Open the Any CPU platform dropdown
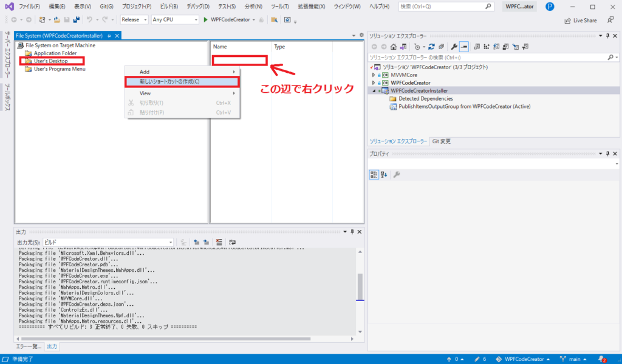The width and height of the screenshot is (622, 364). 175,19
